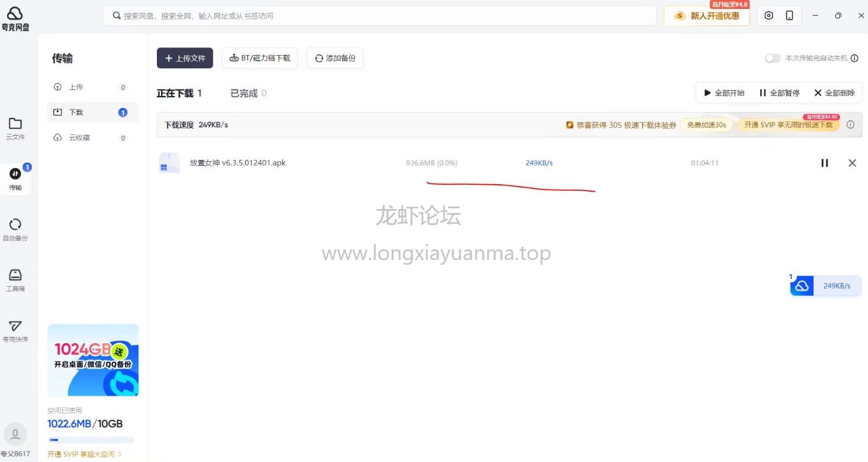Open the 云文件 cloud files section
868x462 pixels.
tap(15, 129)
